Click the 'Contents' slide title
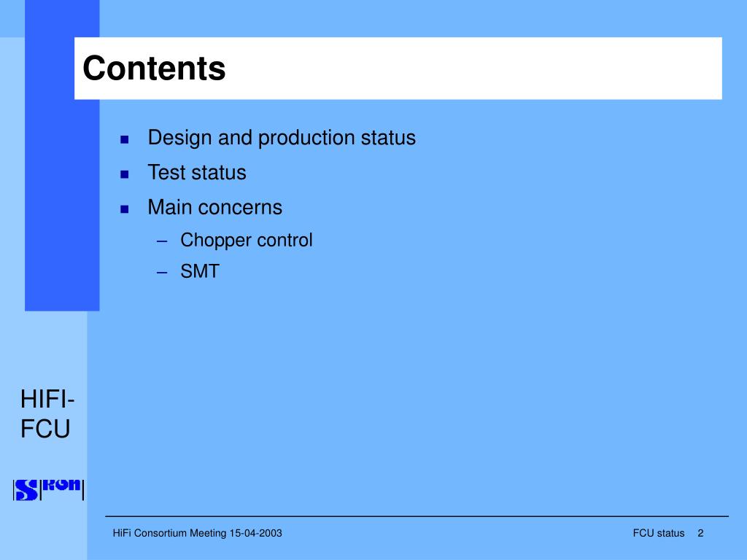The image size is (747, 560). pos(154,68)
